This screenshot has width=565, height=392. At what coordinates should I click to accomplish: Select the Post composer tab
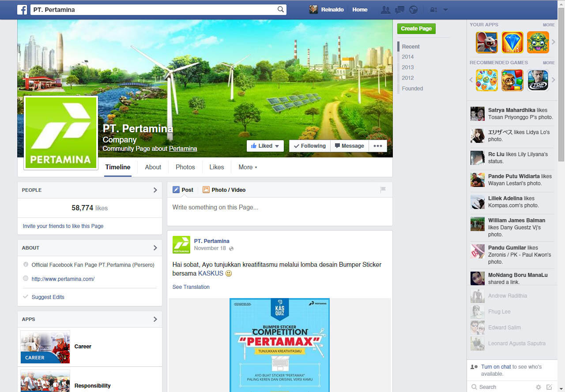(183, 190)
